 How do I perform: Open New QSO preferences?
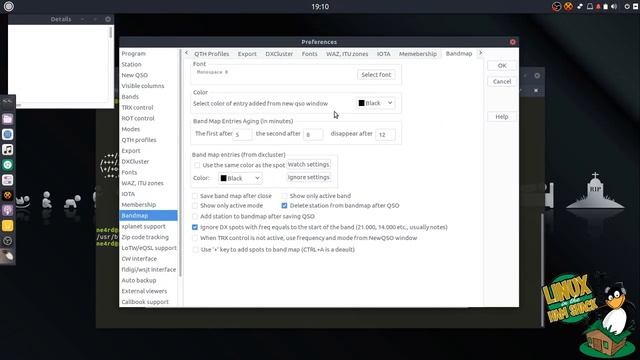[135, 75]
